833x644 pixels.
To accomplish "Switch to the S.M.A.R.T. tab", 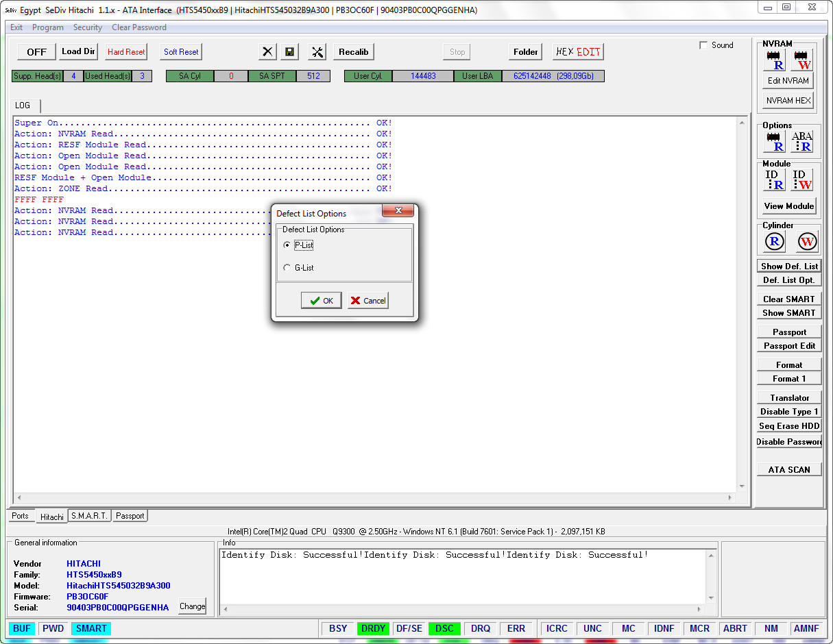I will [89, 516].
